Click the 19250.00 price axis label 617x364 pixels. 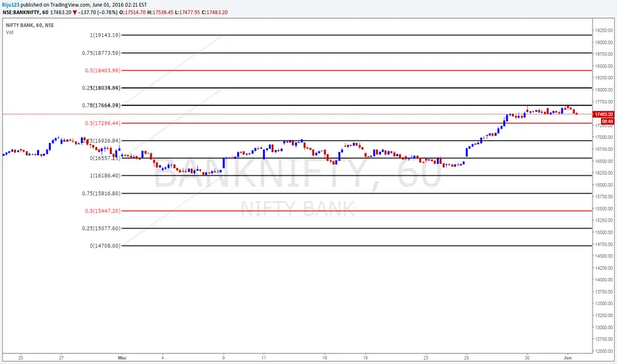[604, 30]
